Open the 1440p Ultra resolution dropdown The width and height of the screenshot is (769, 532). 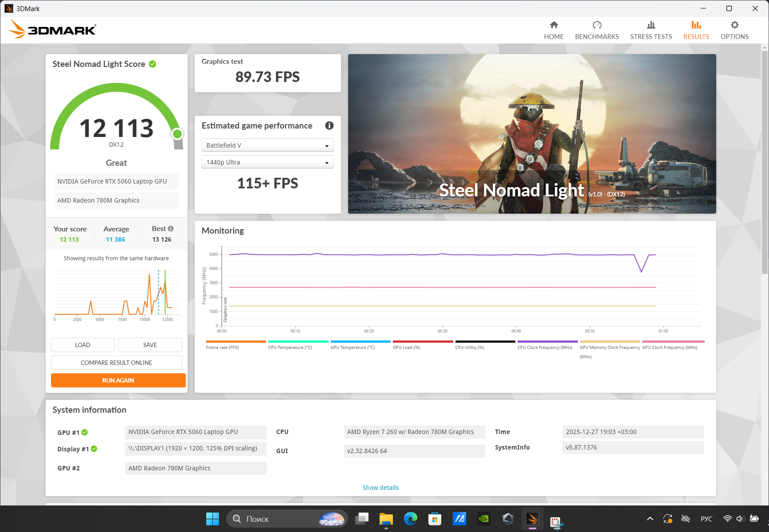(267, 162)
